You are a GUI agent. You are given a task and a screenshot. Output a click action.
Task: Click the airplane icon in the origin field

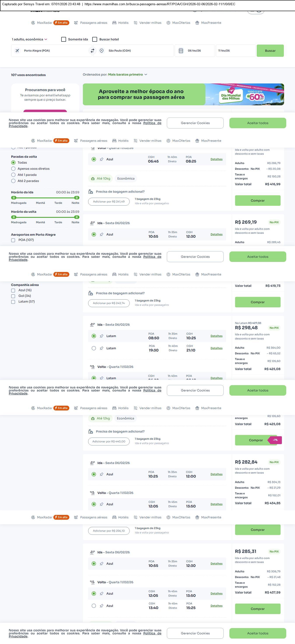17,51
